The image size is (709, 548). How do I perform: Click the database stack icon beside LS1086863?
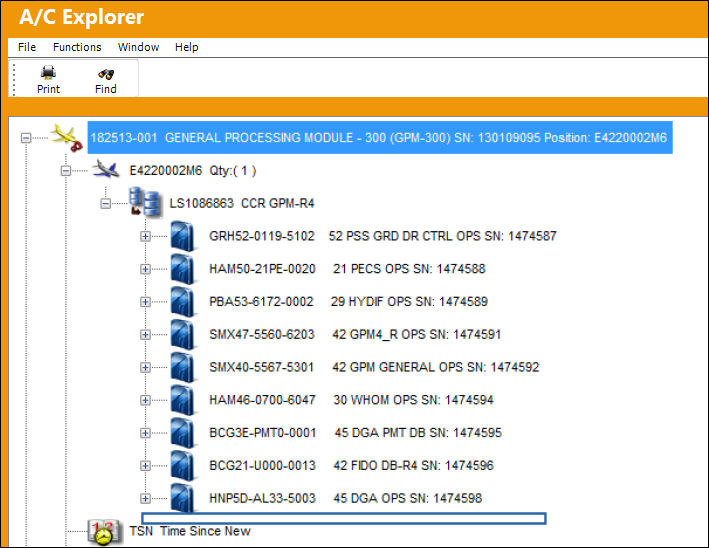pyautogui.click(x=145, y=202)
